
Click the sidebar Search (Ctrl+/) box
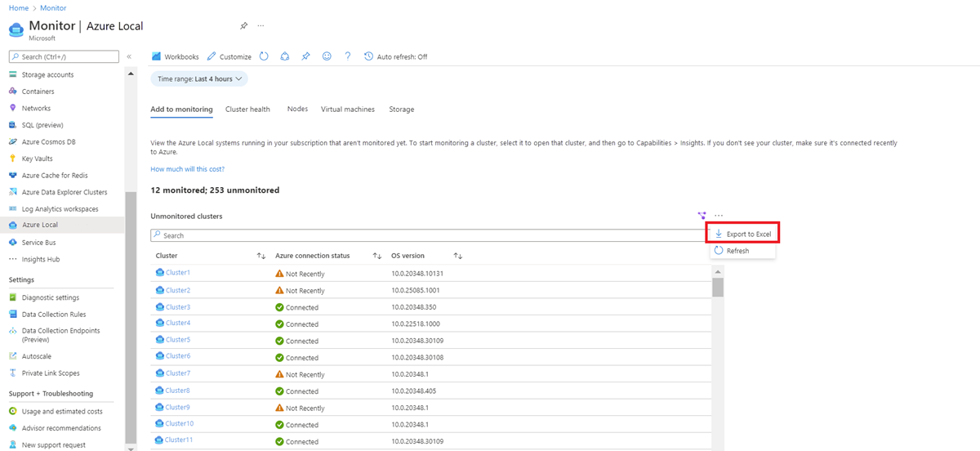tap(64, 56)
